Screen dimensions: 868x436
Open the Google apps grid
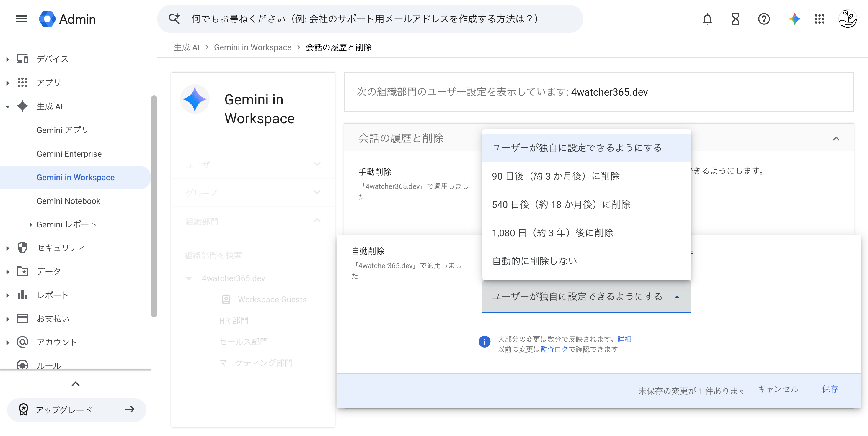coord(819,19)
